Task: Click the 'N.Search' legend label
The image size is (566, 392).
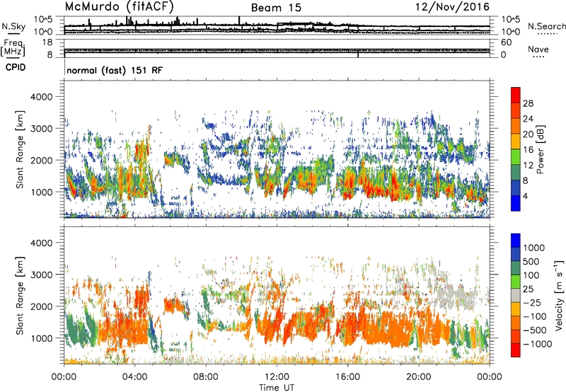Action: click(546, 26)
